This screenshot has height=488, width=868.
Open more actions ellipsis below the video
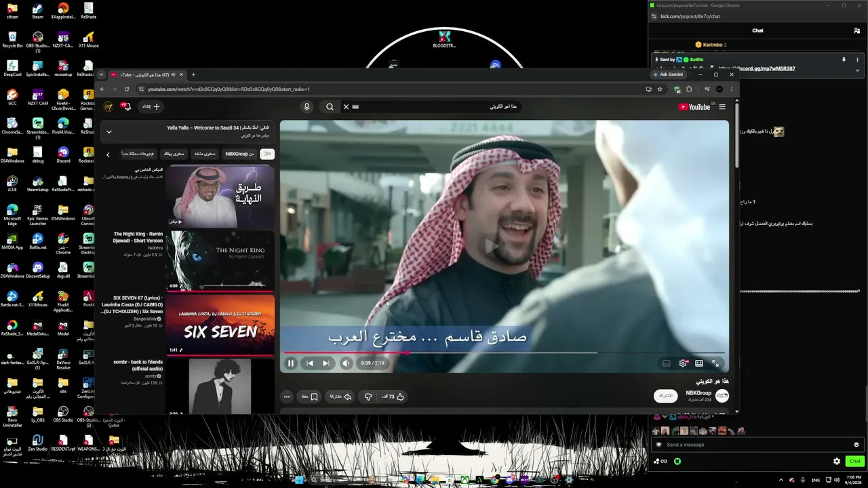click(287, 396)
